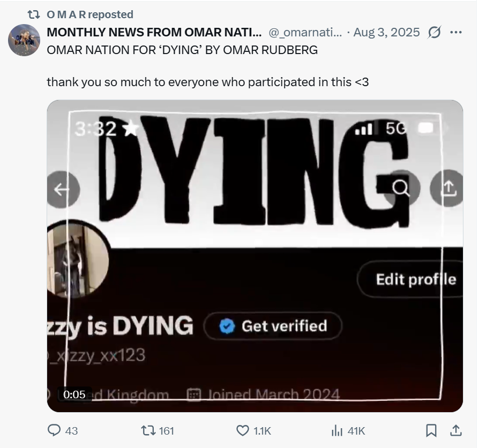Click the 0:05 video duration badge
Image resolution: width=479 pixels, height=448 pixels.
point(74,394)
